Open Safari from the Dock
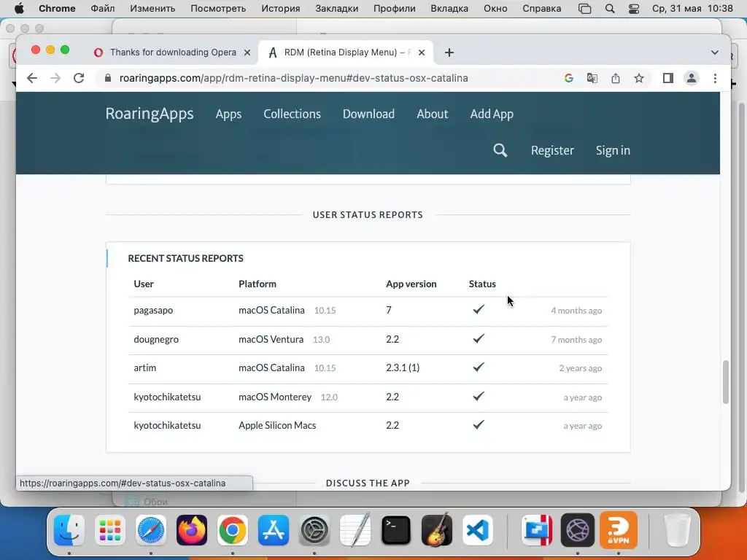 point(150,530)
